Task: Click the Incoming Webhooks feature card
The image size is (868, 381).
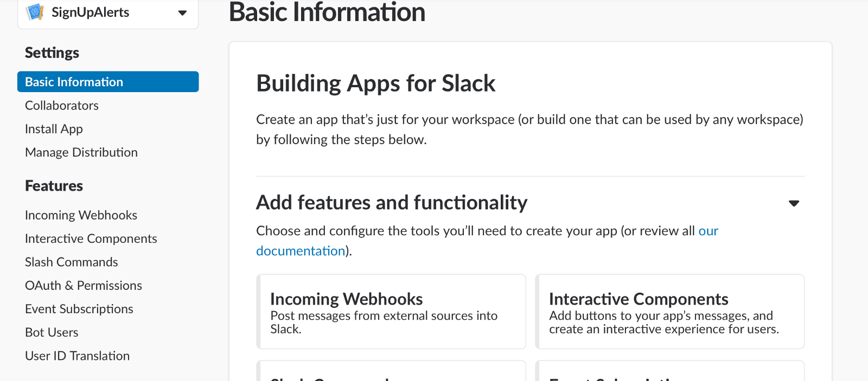Action: (x=391, y=312)
